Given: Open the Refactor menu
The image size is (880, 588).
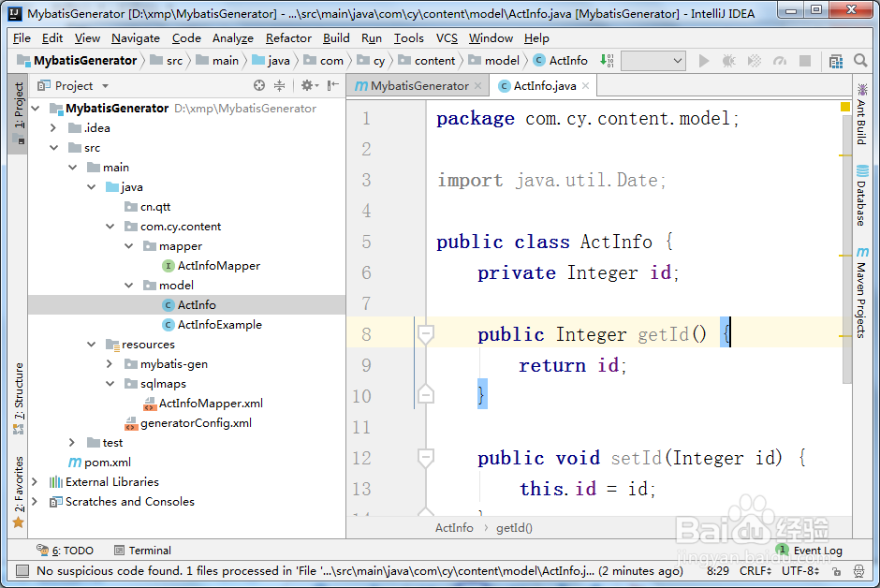Looking at the screenshot, I should pos(288,38).
